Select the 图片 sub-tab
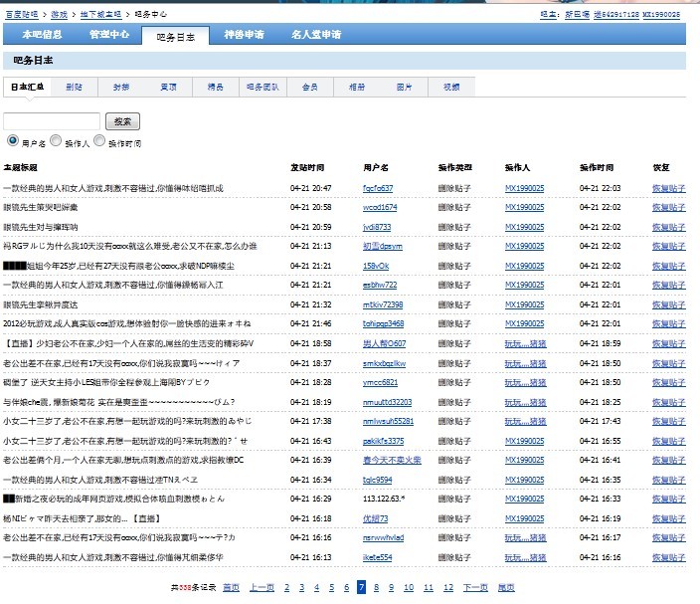The image size is (700, 604). (405, 87)
